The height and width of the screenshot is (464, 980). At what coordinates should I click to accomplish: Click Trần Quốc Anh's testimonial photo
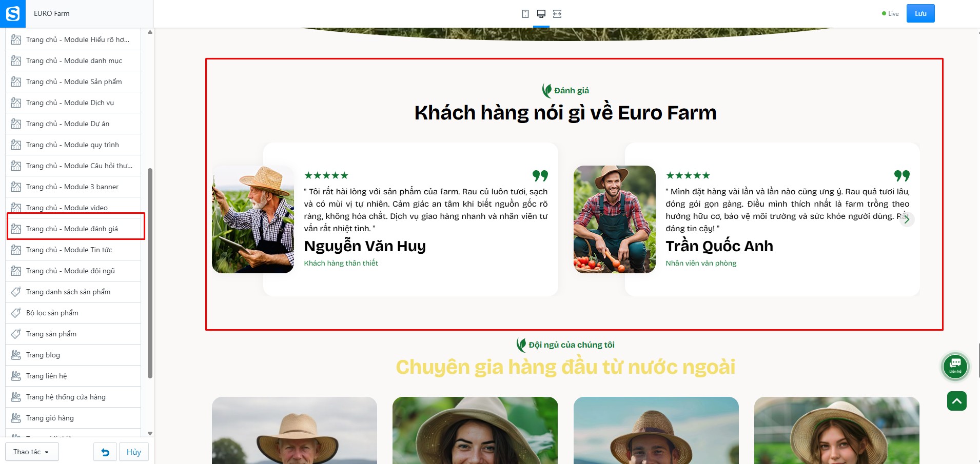615,219
